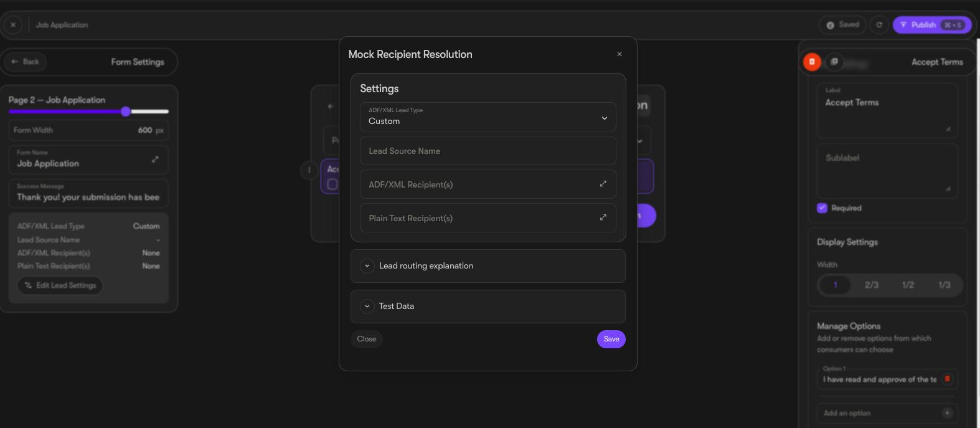980x428 pixels.
Task: Click the plus icon in Add an option
Action: tap(947, 412)
